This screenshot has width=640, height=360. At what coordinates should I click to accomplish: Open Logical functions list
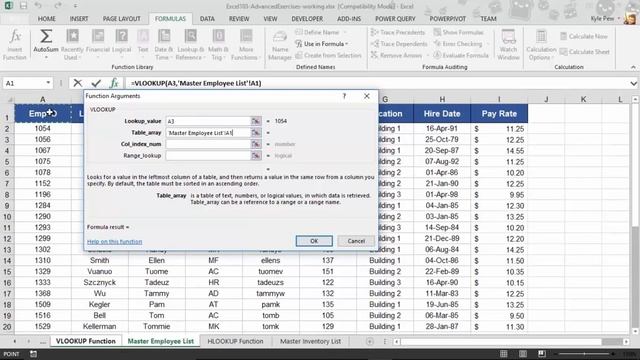coord(121,45)
